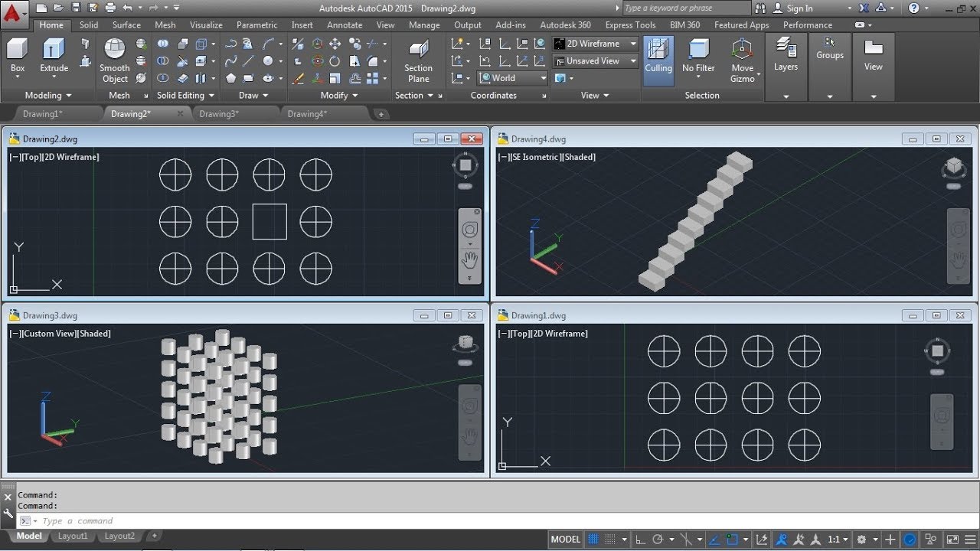Screen dimensions: 980x551
Task: Click the Sign In button
Action: coord(799,8)
